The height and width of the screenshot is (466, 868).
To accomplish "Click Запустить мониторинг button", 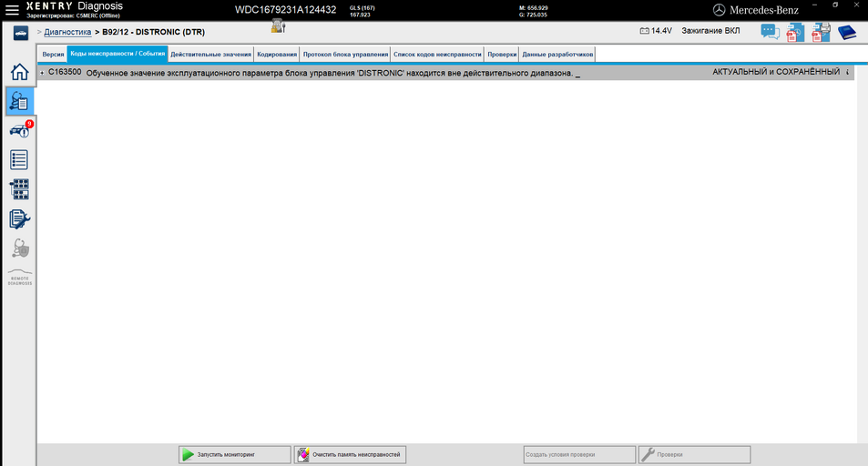I will [235, 454].
